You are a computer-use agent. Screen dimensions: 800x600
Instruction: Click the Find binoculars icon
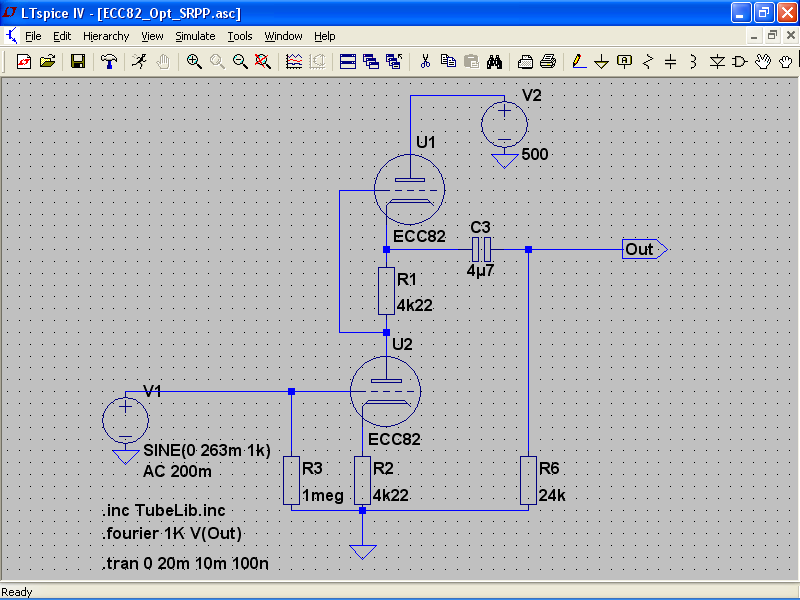pyautogui.click(x=494, y=62)
